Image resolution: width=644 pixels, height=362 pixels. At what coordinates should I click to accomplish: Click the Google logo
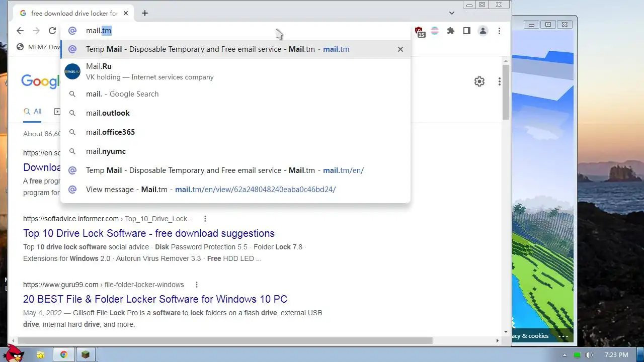(41, 81)
